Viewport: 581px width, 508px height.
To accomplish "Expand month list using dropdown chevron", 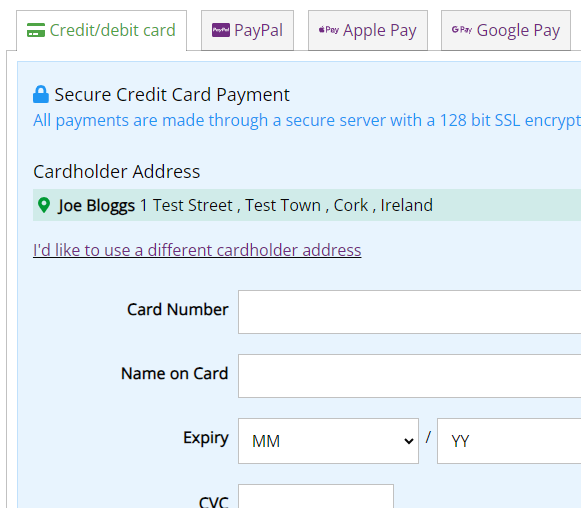I will pyautogui.click(x=409, y=441).
